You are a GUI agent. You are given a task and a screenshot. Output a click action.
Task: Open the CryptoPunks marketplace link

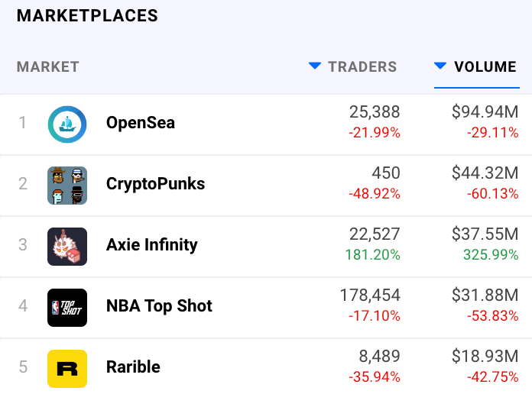tap(155, 184)
